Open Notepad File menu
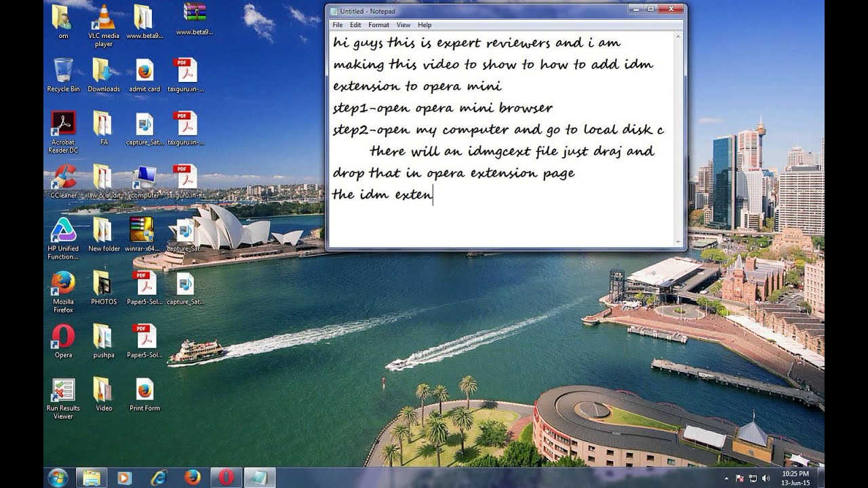Screen dimensions: 868x488 coord(337,25)
